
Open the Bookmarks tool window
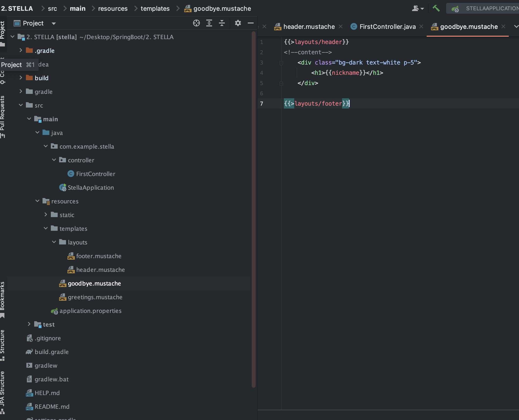click(3, 300)
